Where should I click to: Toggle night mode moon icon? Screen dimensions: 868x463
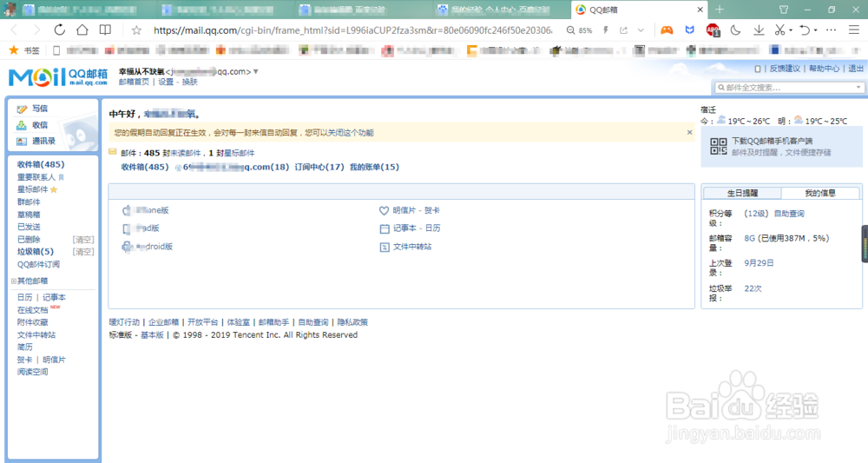[x=736, y=30]
